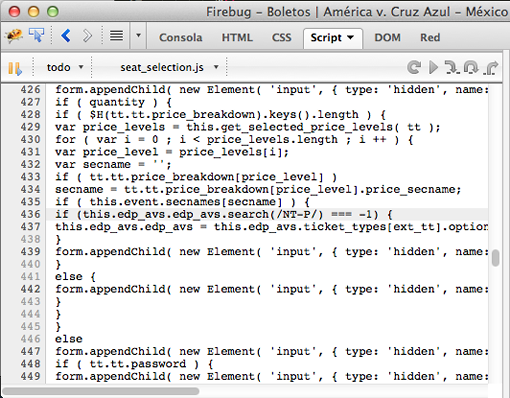Toggle a breakpoint on line 429
510x398 pixels.
(x=30, y=127)
